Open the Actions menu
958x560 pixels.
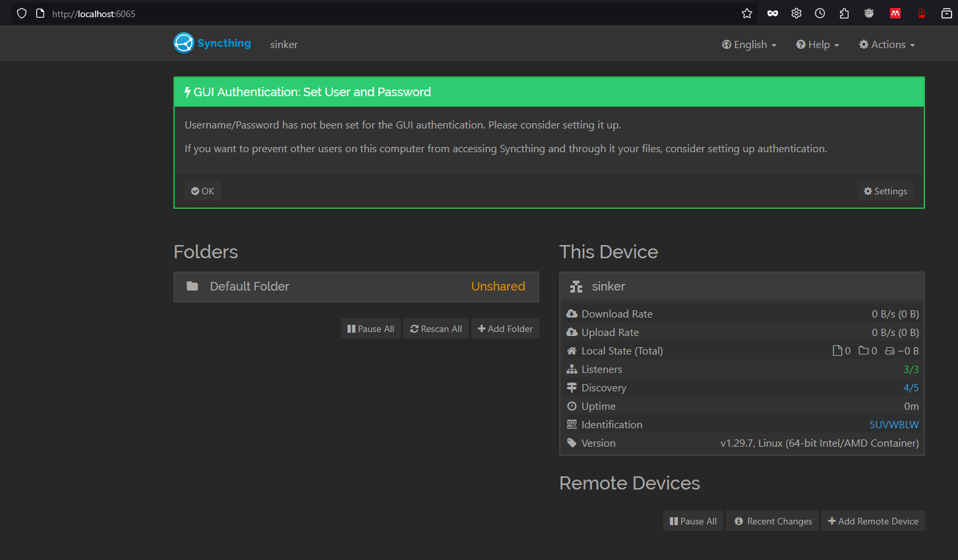(887, 45)
